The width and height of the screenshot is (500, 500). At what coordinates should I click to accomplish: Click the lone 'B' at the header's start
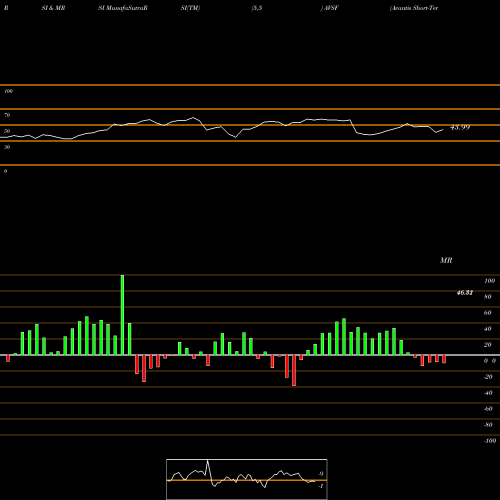(x=6, y=8)
